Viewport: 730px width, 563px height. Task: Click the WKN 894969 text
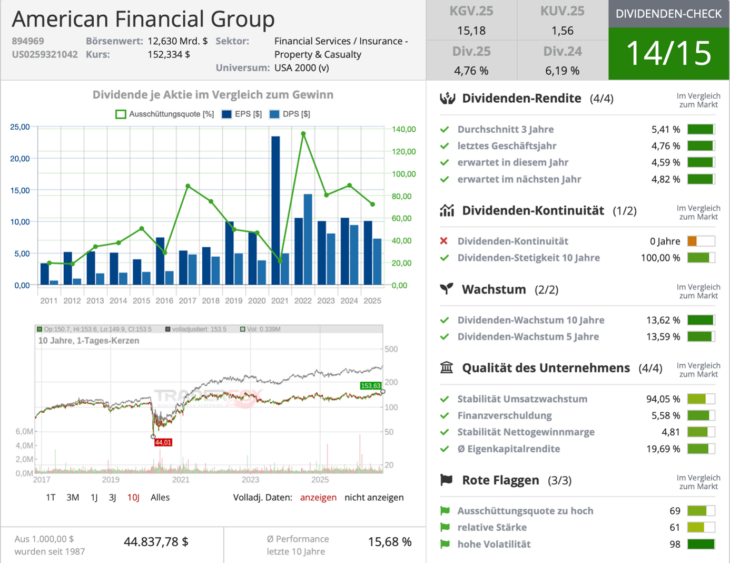[28, 41]
